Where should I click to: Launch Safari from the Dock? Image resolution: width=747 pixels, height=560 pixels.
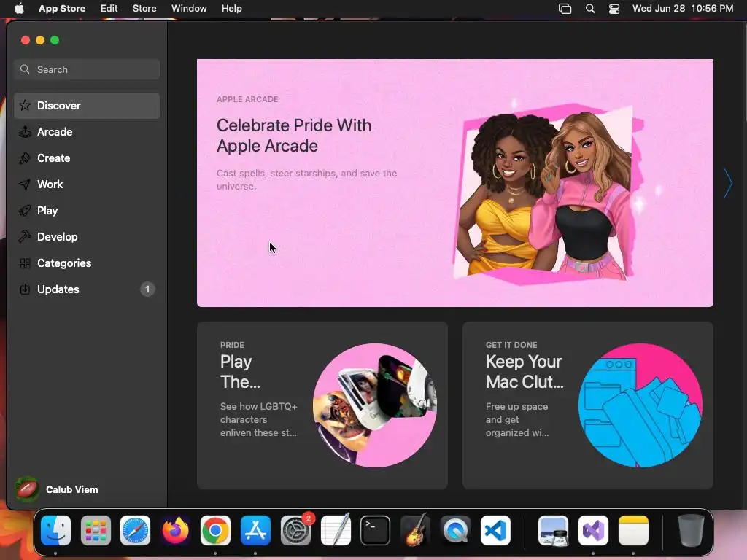pyautogui.click(x=135, y=530)
